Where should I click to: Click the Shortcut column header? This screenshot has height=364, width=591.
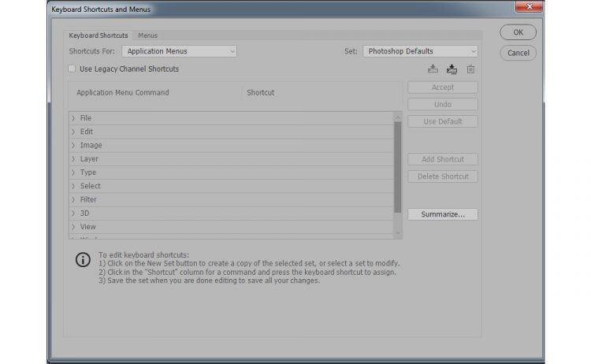(x=261, y=93)
